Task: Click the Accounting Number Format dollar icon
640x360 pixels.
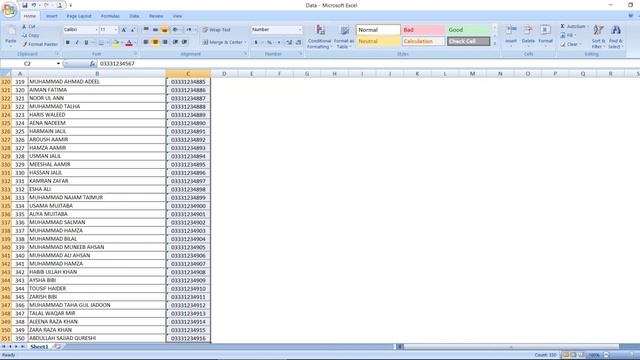Action: (256, 42)
